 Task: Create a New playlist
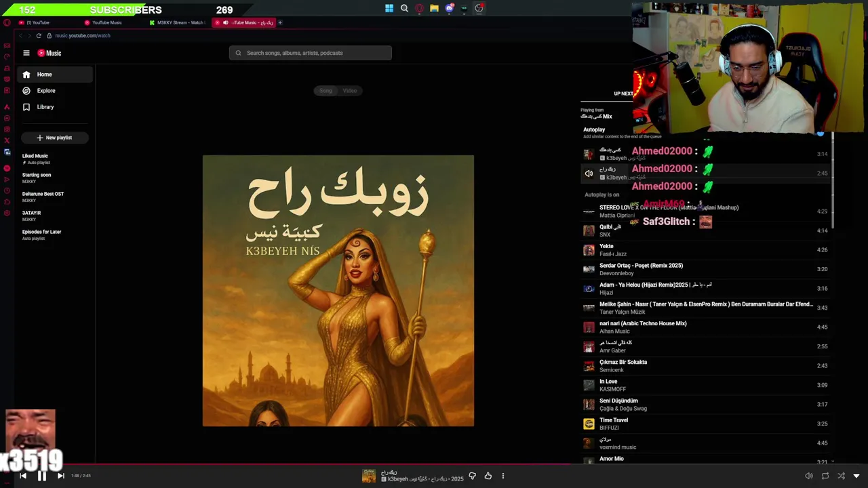coord(54,138)
